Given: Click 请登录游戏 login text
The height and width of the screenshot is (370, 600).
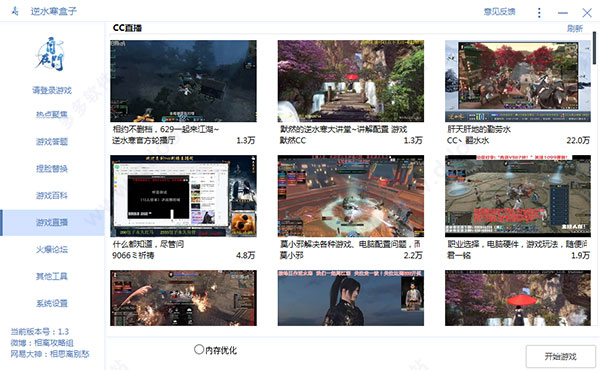Looking at the screenshot, I should [52, 91].
